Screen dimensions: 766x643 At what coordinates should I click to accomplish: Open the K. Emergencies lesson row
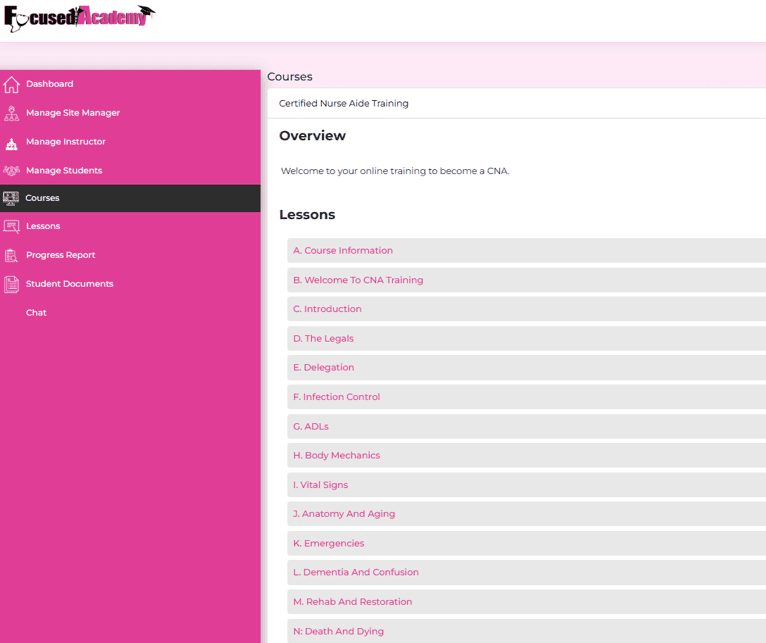[328, 544]
